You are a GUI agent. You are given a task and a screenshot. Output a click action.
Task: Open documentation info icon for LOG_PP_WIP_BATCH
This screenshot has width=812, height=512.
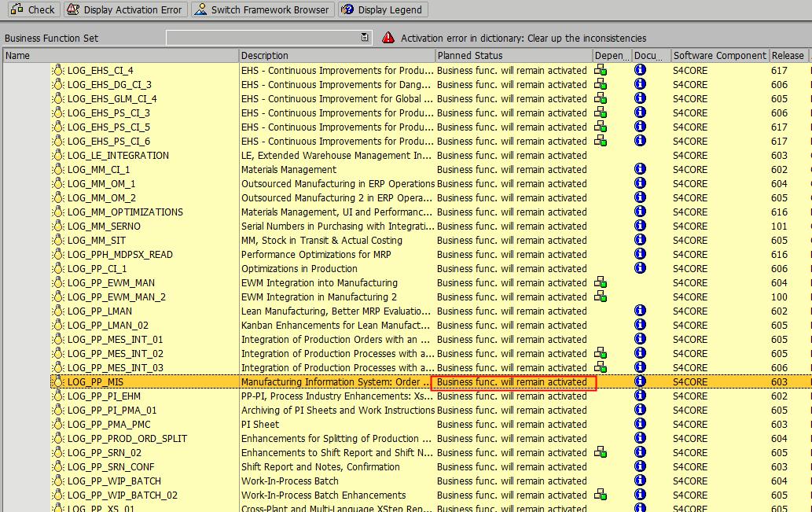tap(639, 481)
